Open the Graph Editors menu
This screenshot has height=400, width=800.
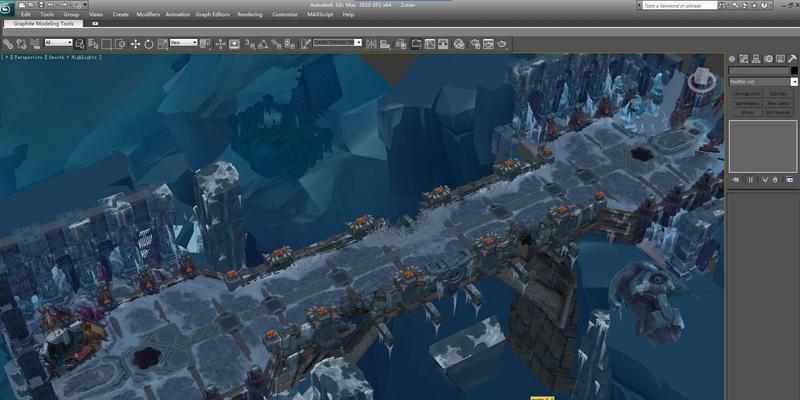point(214,14)
